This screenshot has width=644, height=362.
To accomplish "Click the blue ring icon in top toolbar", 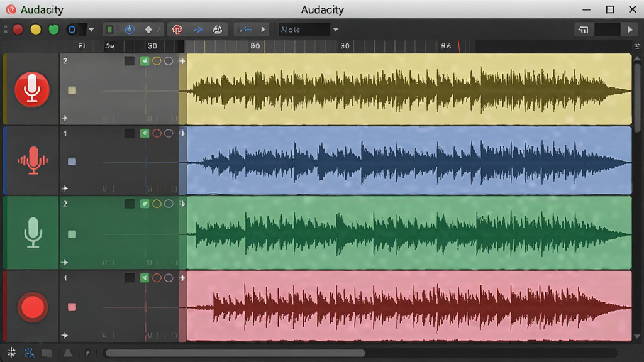I will click(x=72, y=30).
